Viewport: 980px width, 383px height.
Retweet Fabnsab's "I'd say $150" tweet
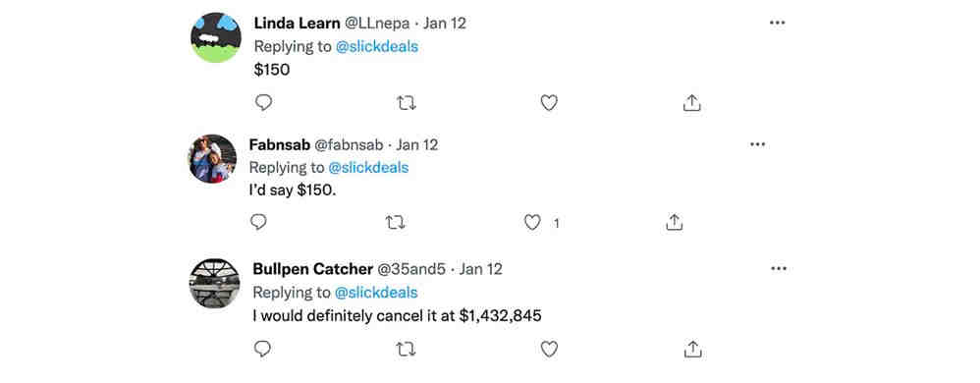(395, 222)
